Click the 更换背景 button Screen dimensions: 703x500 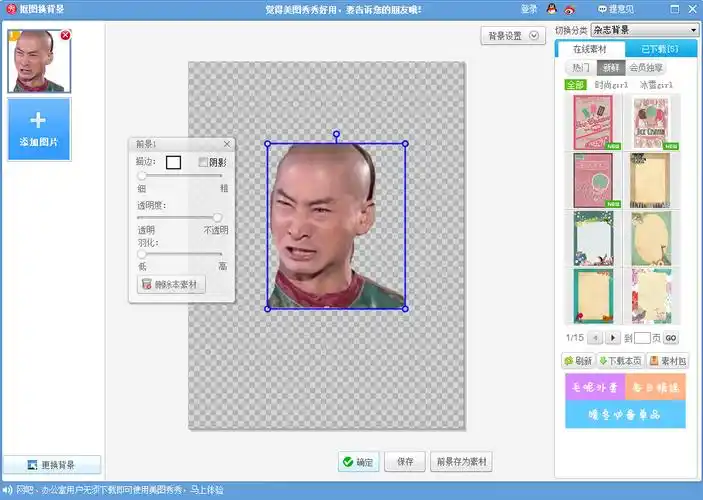tap(52, 465)
